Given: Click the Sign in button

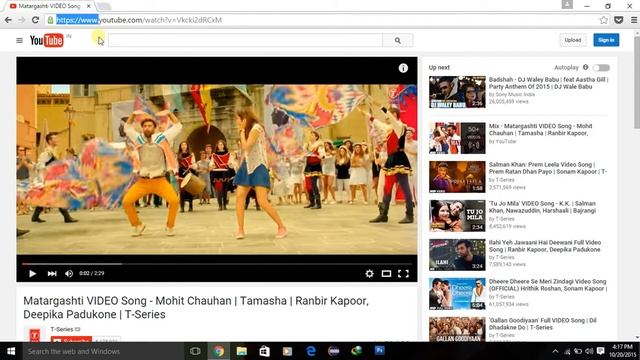Looking at the screenshot, I should point(606,40).
